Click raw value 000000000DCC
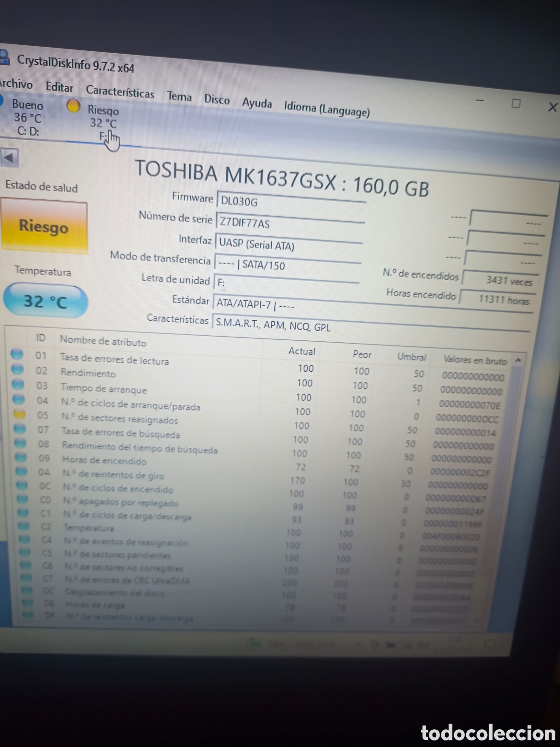This screenshot has width=560, height=747. point(467,418)
